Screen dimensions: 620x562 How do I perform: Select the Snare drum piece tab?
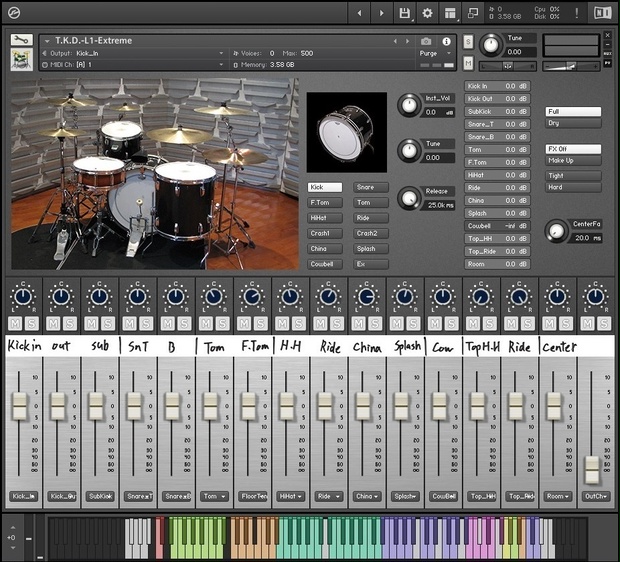click(x=371, y=187)
